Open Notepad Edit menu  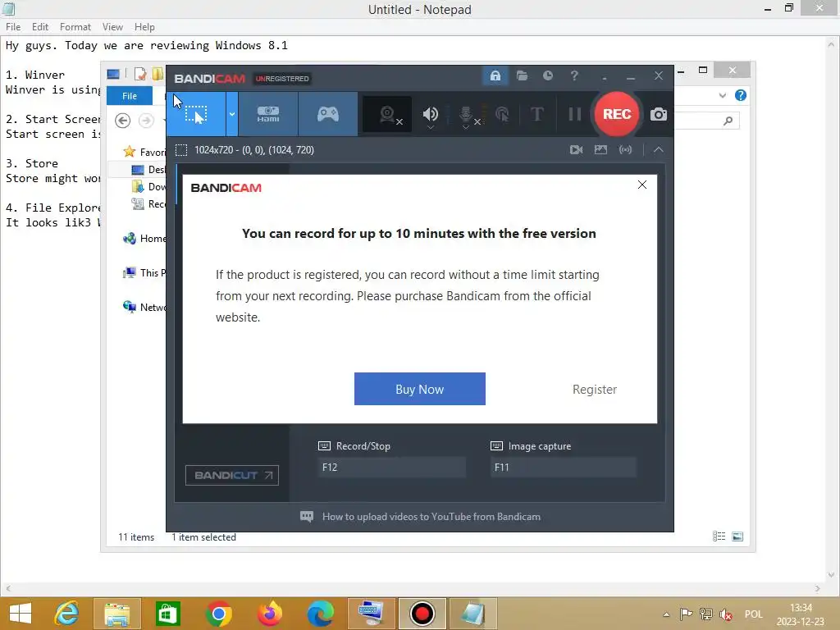pyautogui.click(x=39, y=27)
